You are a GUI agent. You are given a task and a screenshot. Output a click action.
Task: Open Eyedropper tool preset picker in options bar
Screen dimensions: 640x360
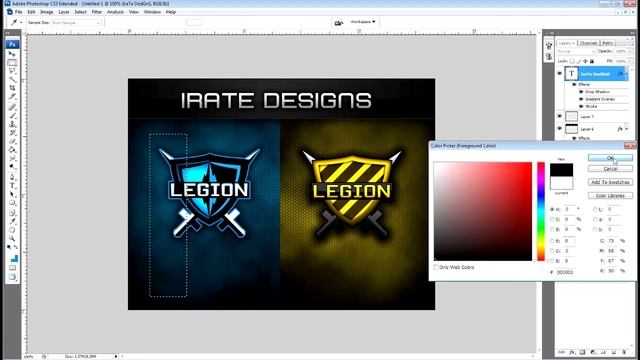tap(16, 22)
